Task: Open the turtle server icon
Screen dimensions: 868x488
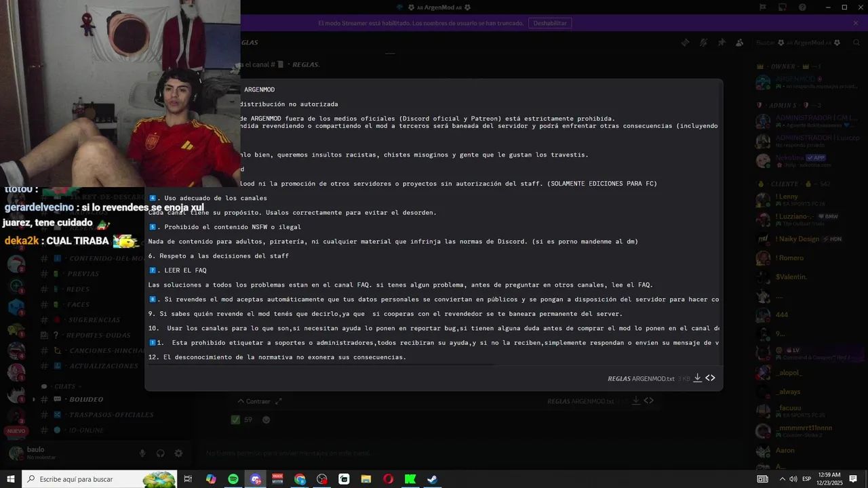Action: [16, 329]
